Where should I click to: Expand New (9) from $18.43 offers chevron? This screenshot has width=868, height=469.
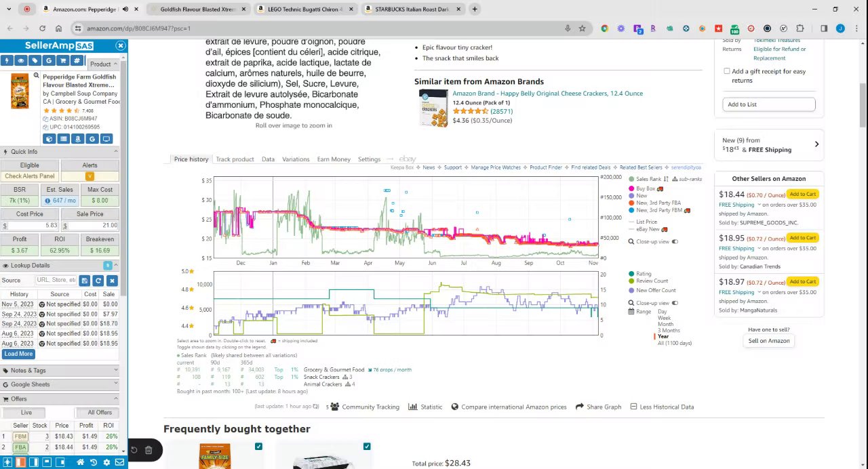tap(816, 144)
